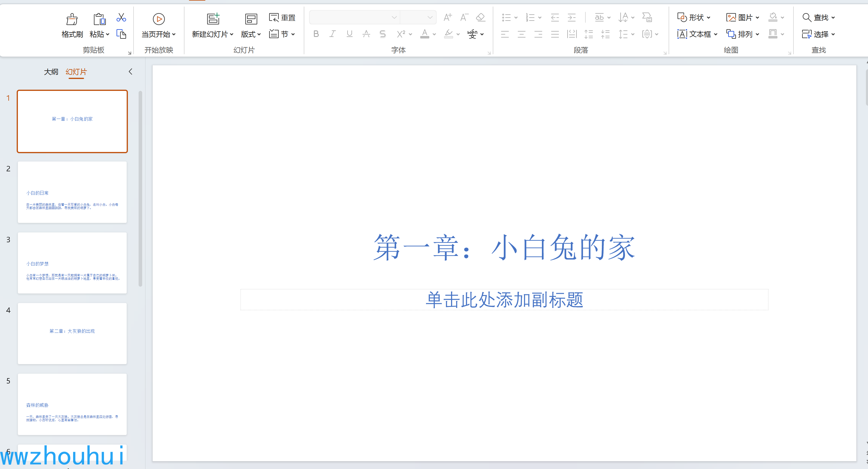
Task: Select slide 4 thumbnail 第二章
Action: click(72, 333)
